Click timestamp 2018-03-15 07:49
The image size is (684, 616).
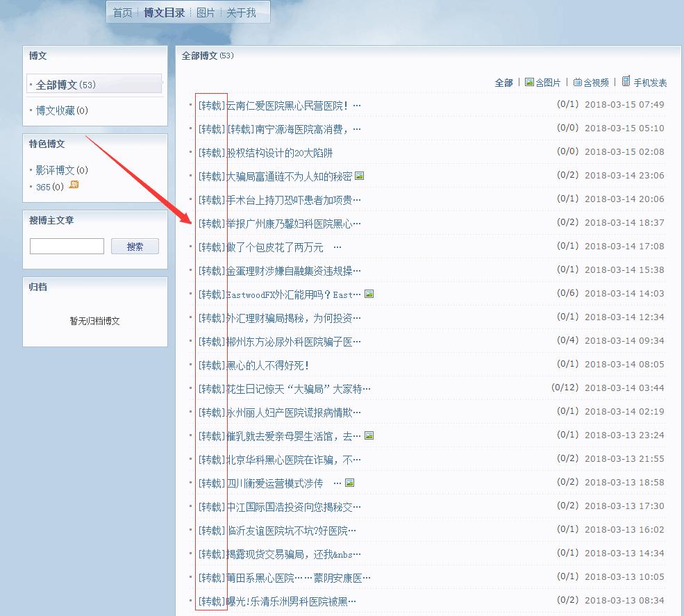624,105
